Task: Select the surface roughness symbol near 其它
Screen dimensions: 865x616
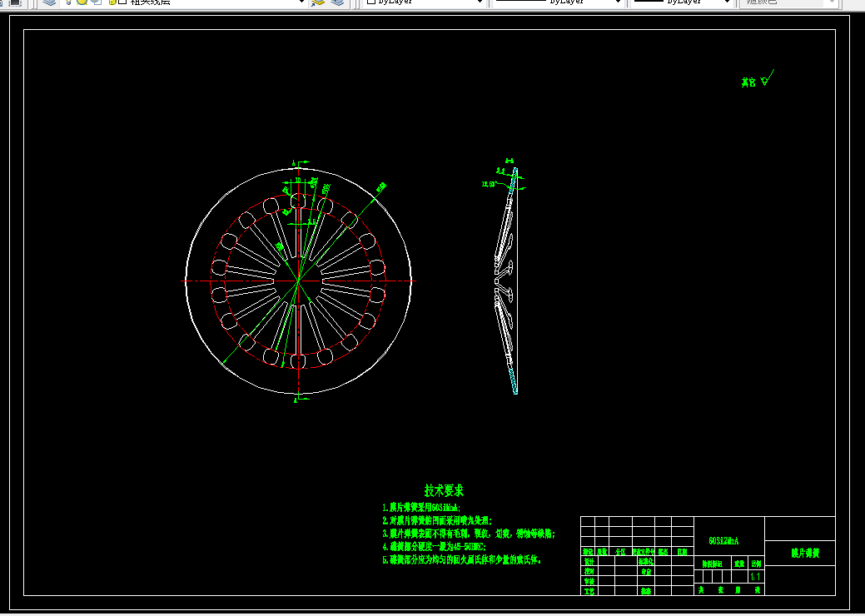Action: pos(767,79)
